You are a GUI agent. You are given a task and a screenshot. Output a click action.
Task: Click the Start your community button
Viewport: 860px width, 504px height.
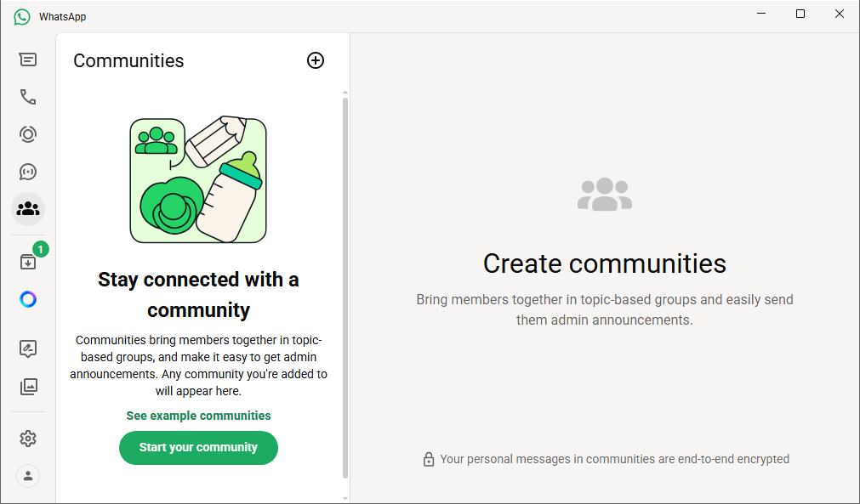pos(198,448)
